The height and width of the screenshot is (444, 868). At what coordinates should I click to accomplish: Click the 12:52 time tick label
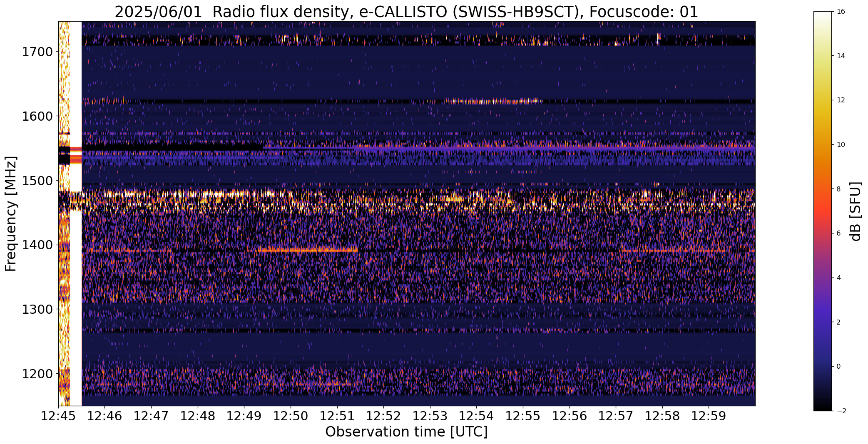pyautogui.click(x=384, y=416)
